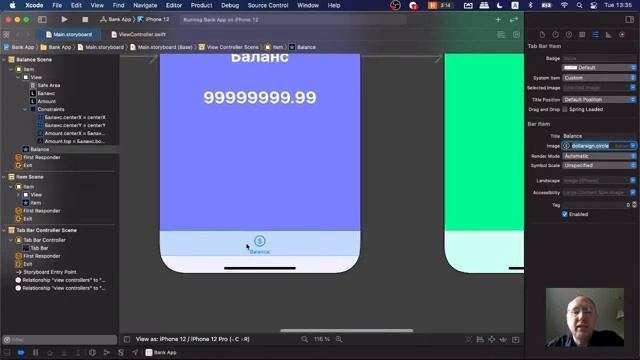Open Debug View Hierarchy
This screenshot has width=640, height=360.
(x=92, y=352)
